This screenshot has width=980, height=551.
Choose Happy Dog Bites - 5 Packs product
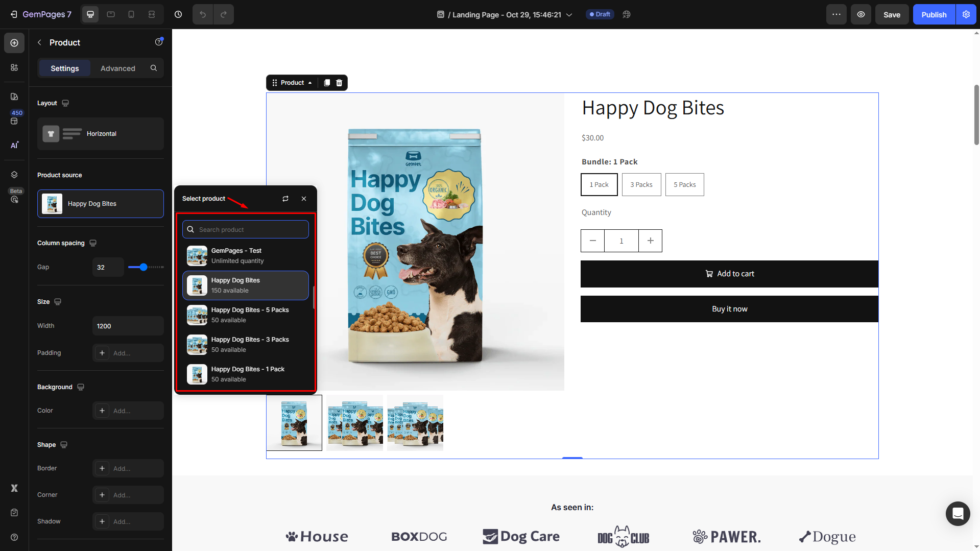246,315
